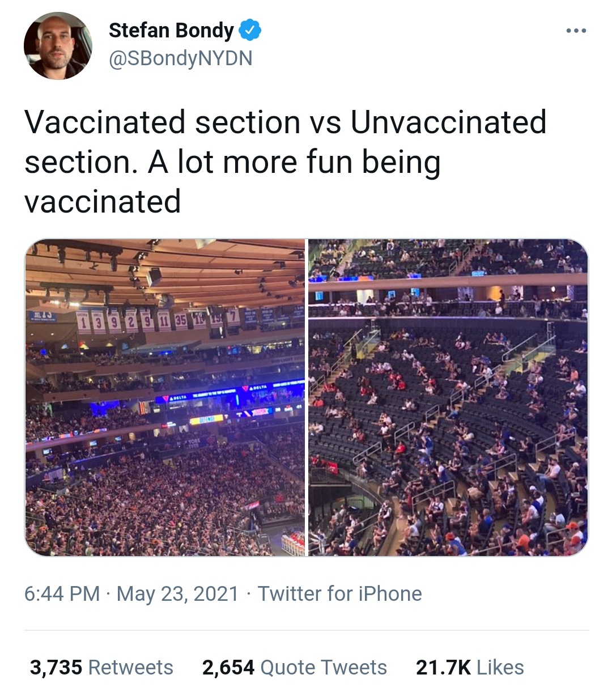
Task: Click the 6:44 PM timestamp
Action: [62, 593]
